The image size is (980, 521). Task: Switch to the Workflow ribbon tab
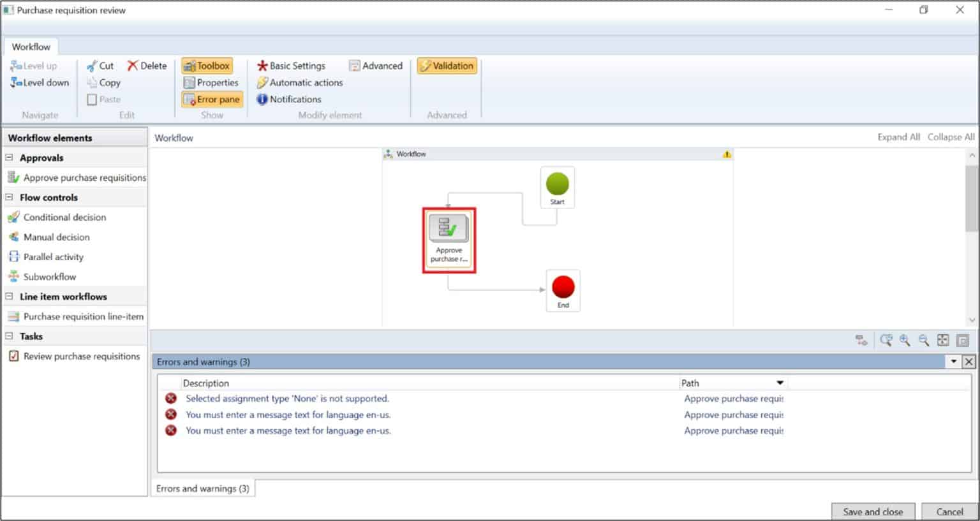point(31,46)
